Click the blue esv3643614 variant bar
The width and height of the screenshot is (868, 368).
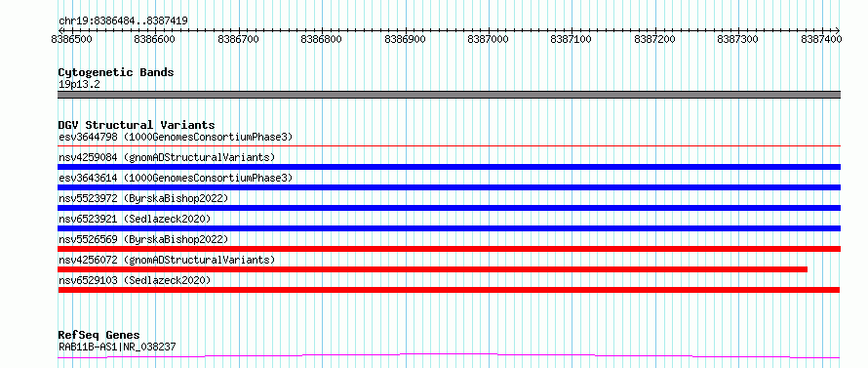(449, 187)
